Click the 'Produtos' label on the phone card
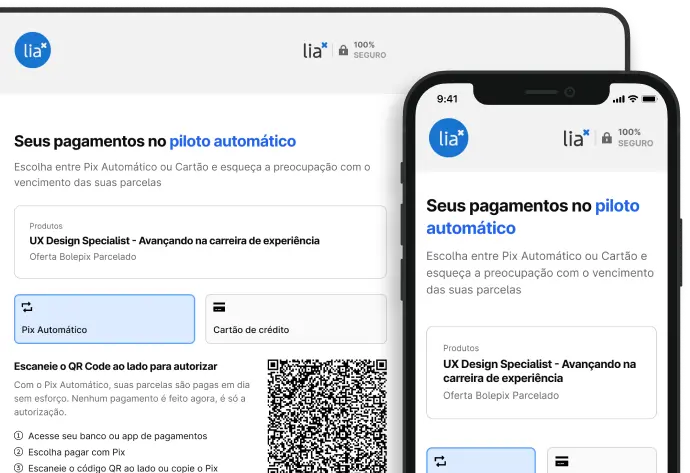This screenshot has height=473, width=690. pos(461,348)
